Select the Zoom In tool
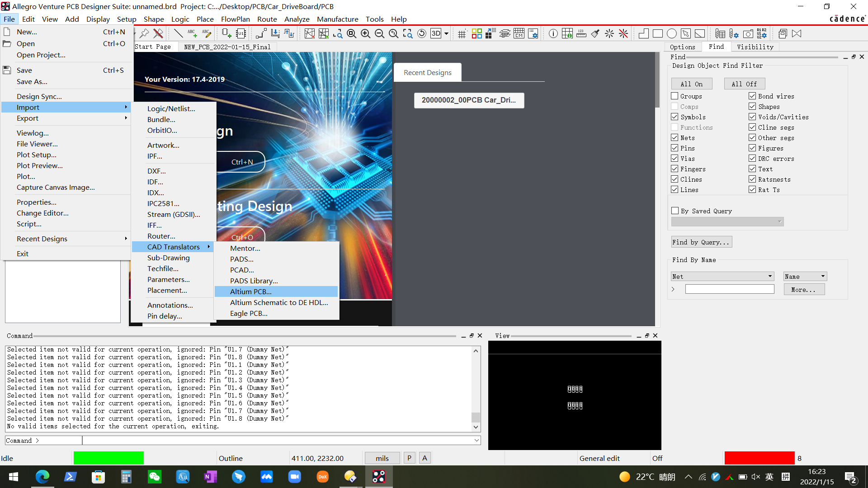This screenshot has height=488, width=868. coord(366,33)
